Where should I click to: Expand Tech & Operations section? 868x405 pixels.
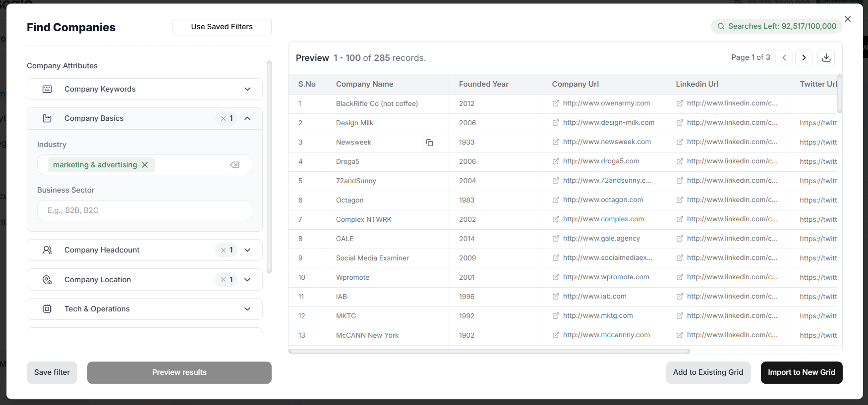pyautogui.click(x=247, y=309)
